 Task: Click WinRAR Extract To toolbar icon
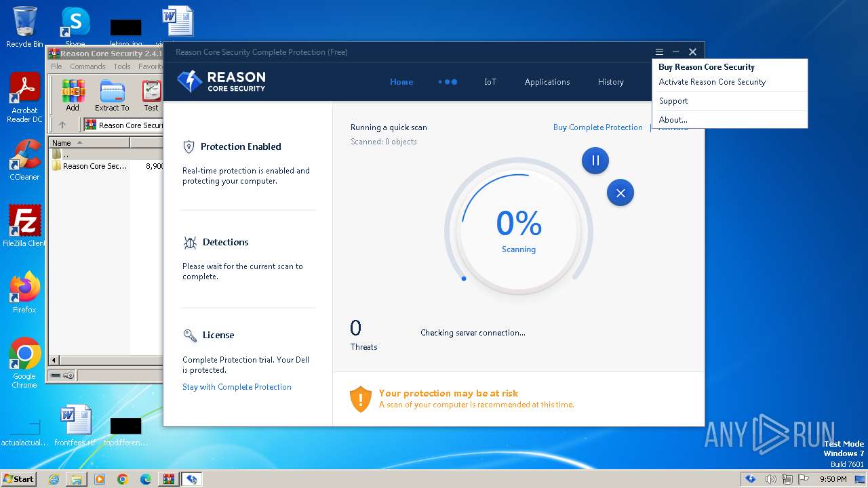[x=112, y=96]
